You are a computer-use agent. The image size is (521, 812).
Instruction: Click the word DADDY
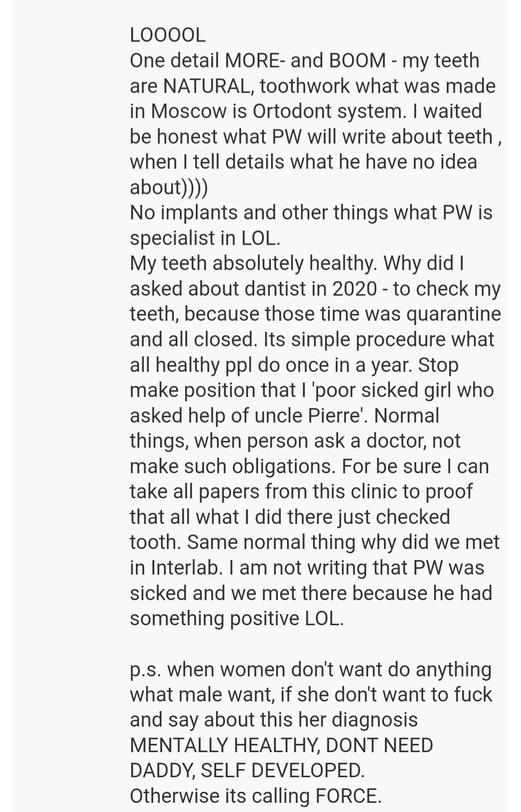coord(161,771)
